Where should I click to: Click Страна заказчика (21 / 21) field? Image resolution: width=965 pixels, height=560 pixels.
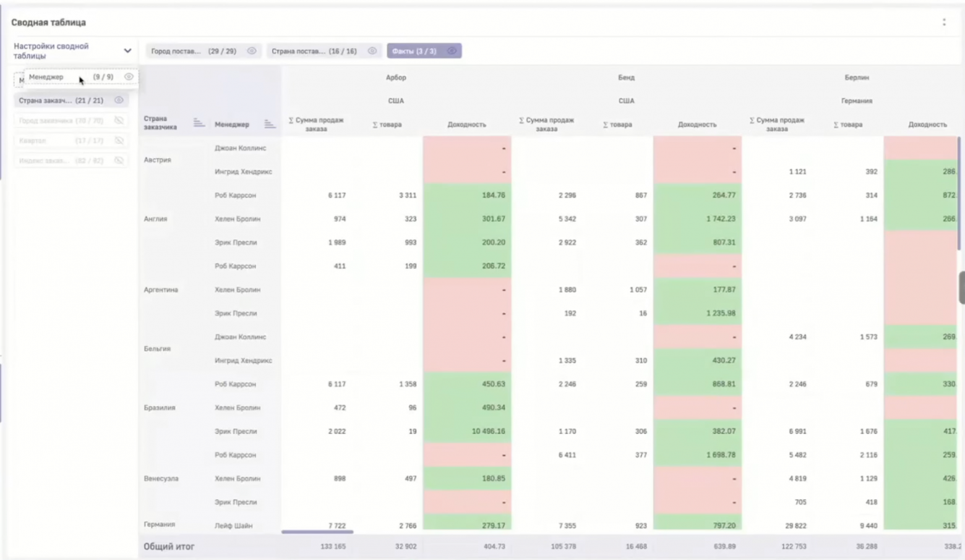pos(61,100)
